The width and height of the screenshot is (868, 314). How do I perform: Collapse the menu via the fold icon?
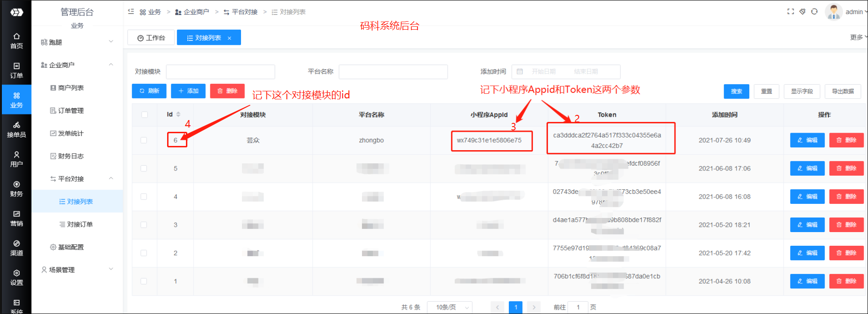point(131,12)
